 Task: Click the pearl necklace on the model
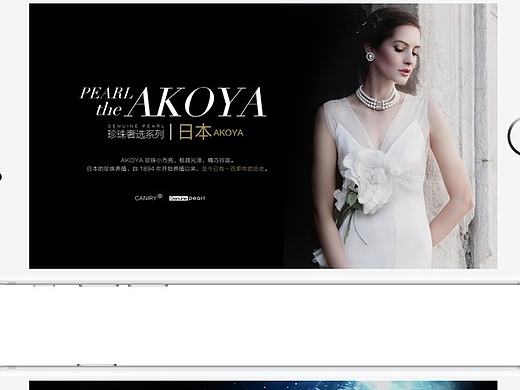pos(377,99)
